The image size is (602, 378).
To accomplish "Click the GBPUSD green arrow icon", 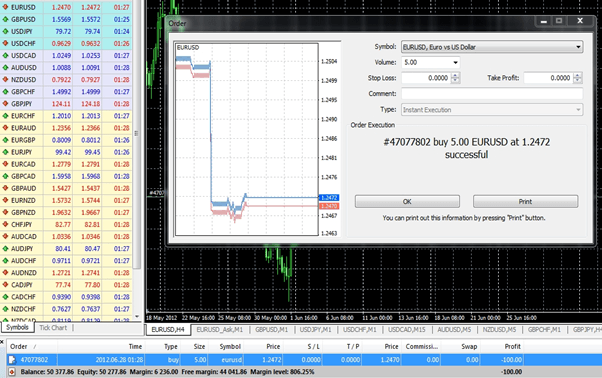I will [5, 19].
